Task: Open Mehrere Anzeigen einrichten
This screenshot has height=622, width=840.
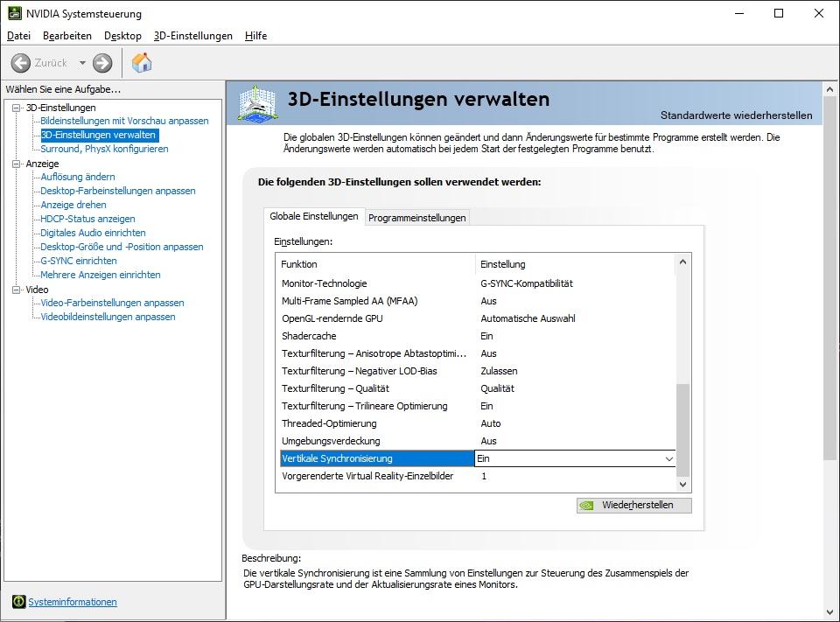Action: point(101,275)
